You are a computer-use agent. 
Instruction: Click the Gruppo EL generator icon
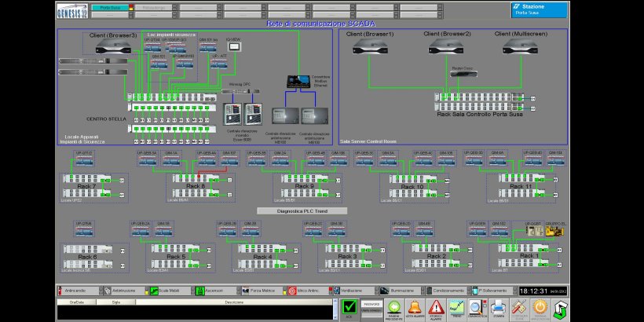click(554, 231)
